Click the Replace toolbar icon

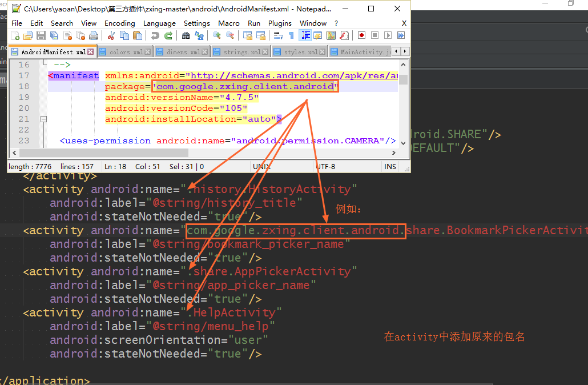[x=199, y=35]
